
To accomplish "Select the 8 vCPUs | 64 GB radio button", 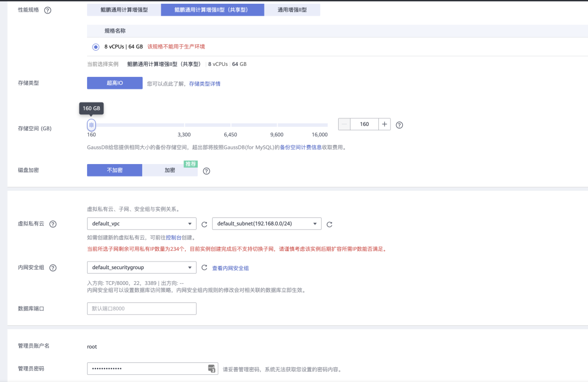I will pyautogui.click(x=96, y=47).
